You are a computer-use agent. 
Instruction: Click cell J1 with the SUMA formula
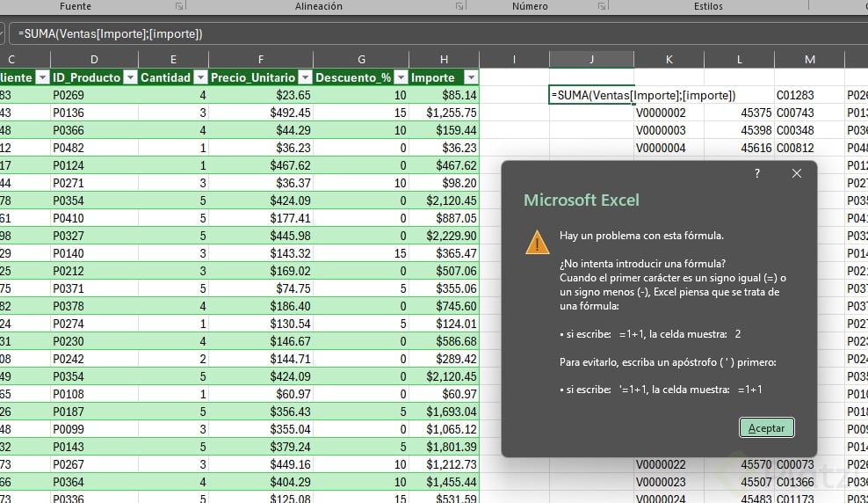(591, 95)
